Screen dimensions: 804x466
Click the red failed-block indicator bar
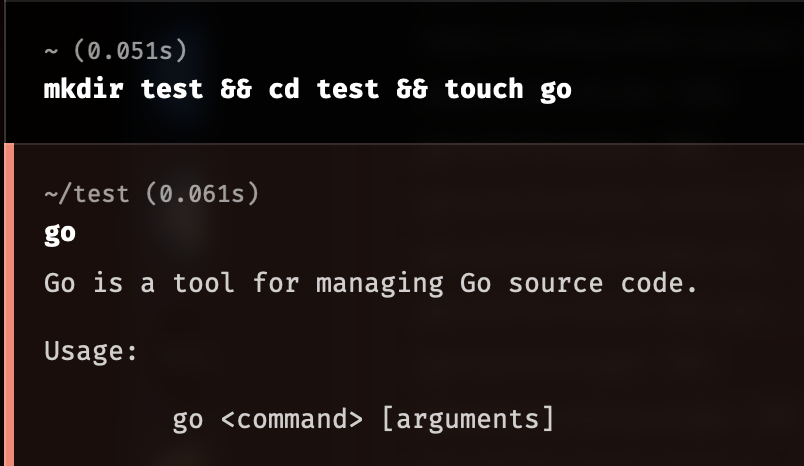(9, 305)
